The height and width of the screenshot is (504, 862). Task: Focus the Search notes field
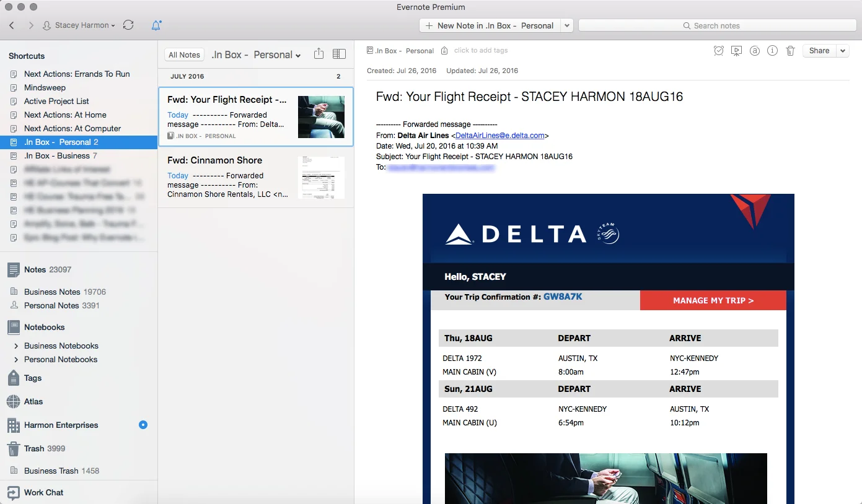[716, 25]
